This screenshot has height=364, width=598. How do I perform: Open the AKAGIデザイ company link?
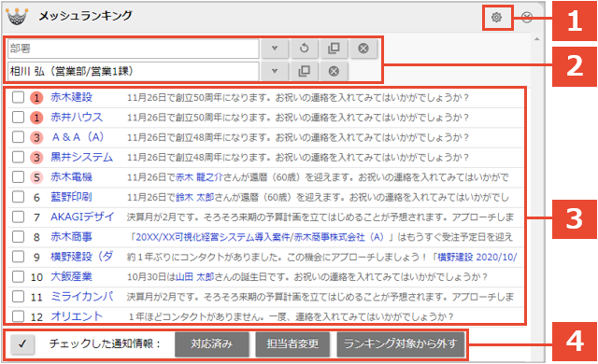pos(82,217)
